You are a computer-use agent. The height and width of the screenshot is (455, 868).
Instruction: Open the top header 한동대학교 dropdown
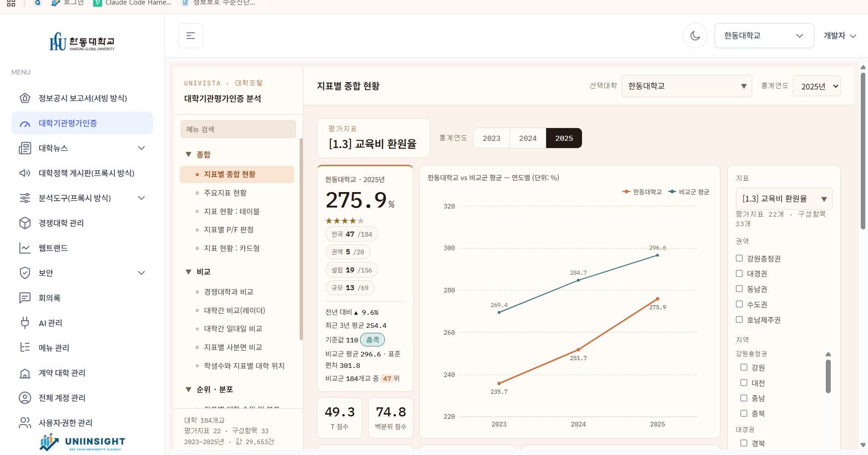point(764,35)
